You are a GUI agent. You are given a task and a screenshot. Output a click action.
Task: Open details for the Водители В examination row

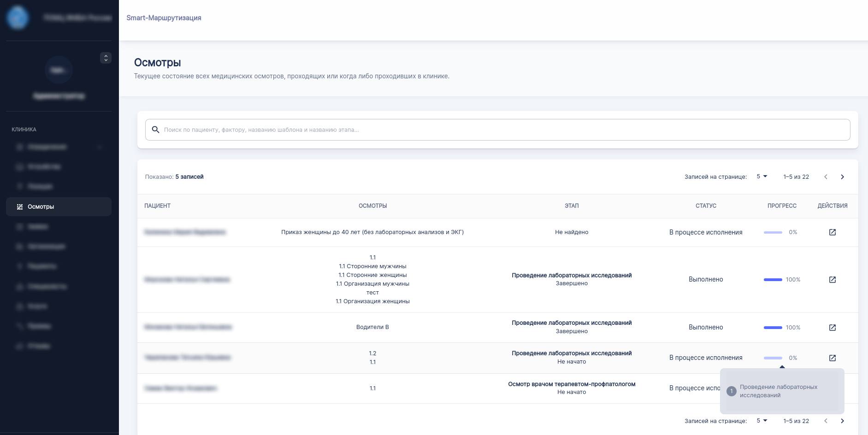(x=832, y=328)
